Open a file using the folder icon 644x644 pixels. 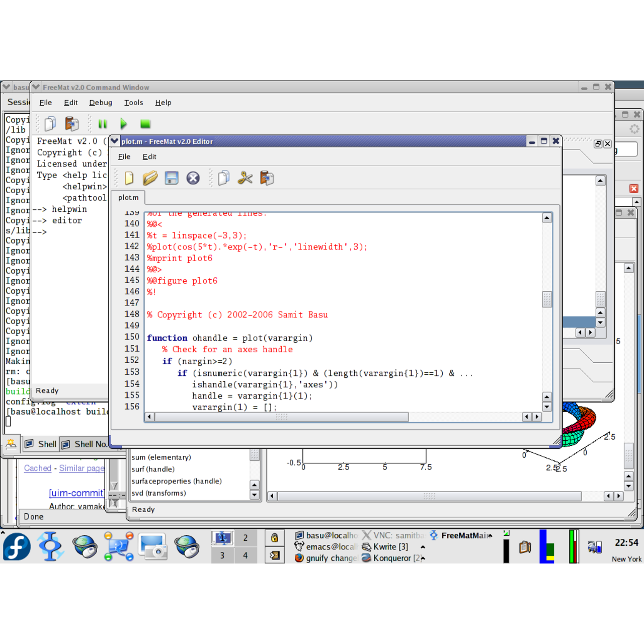pos(150,178)
